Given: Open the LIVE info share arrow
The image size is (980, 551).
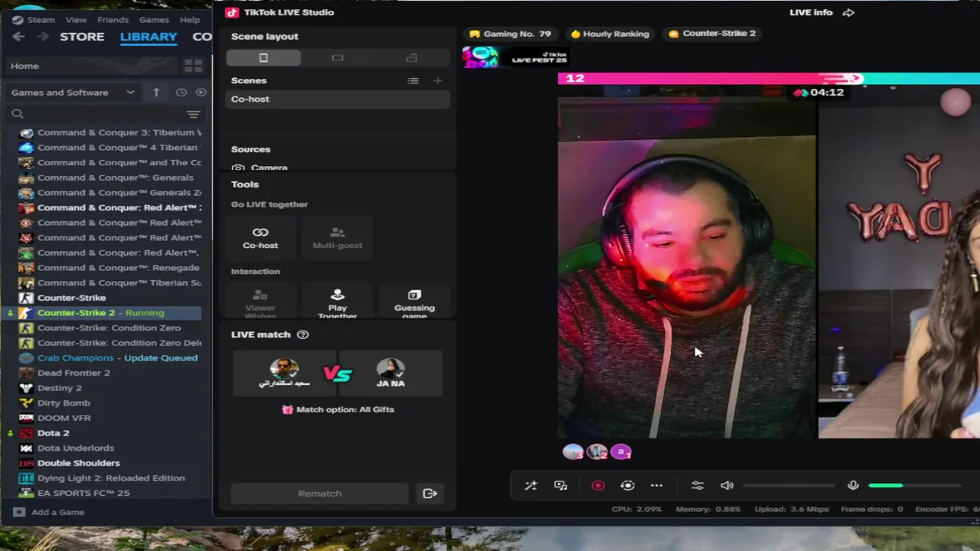Looking at the screenshot, I should pyautogui.click(x=848, y=12).
